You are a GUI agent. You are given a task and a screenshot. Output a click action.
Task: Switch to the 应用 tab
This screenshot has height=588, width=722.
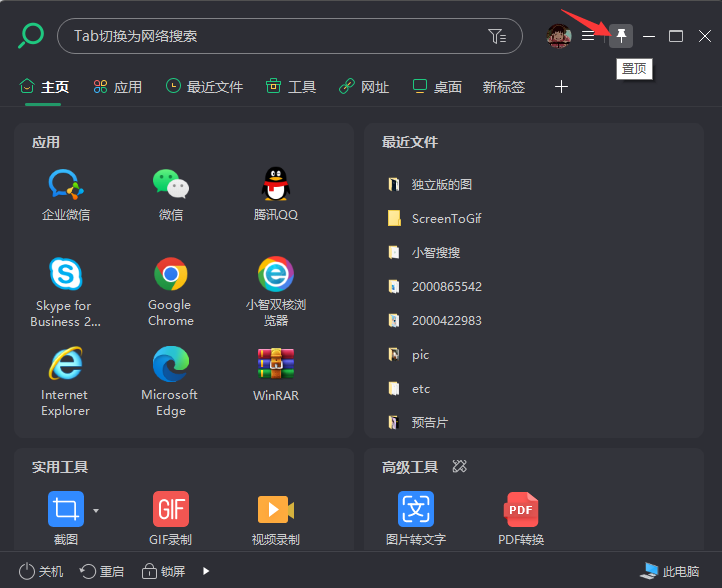(x=117, y=87)
